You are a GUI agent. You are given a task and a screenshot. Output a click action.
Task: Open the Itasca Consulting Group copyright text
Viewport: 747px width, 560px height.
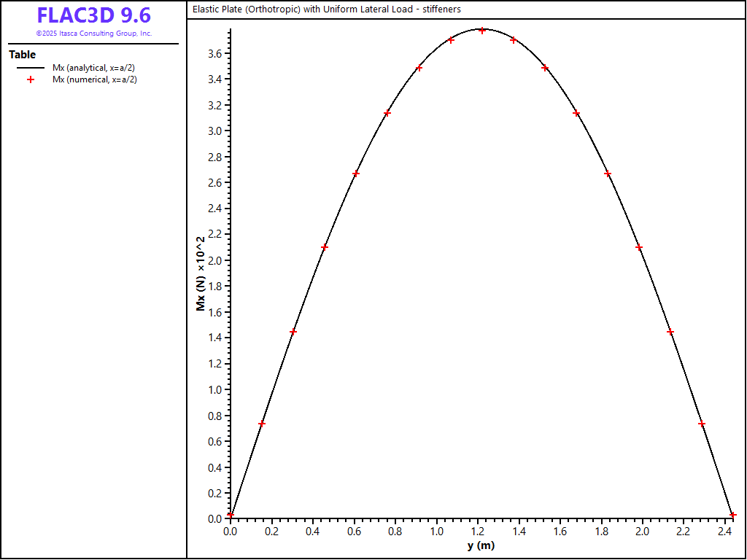pyautogui.click(x=93, y=34)
